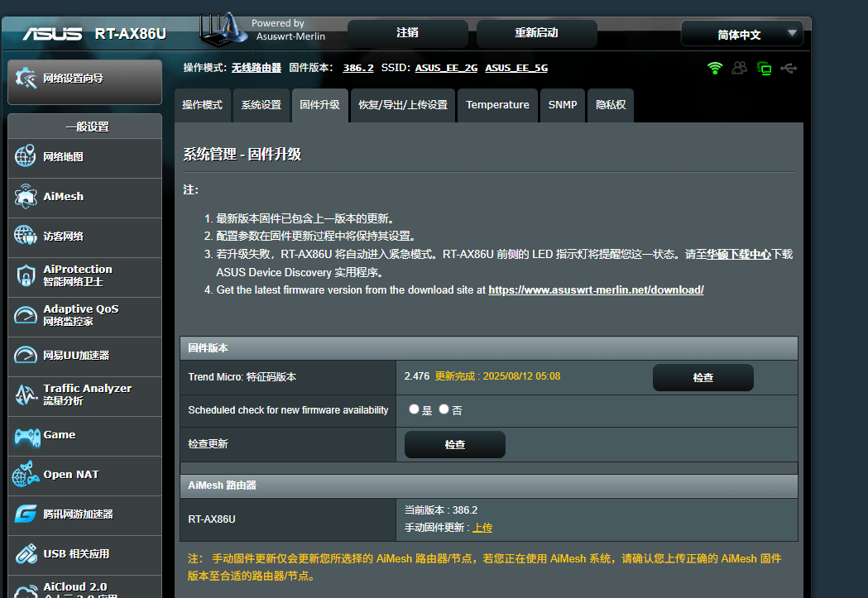This screenshot has width=868, height=598.
Task: Click the Traffic Analyzer icon
Action: click(x=26, y=395)
